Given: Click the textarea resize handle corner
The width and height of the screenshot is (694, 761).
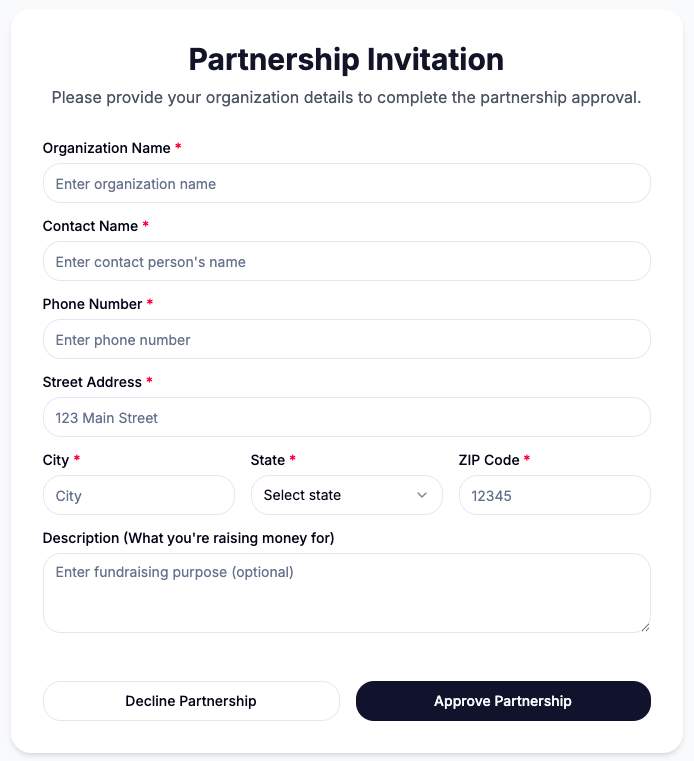Looking at the screenshot, I should tap(645, 627).
